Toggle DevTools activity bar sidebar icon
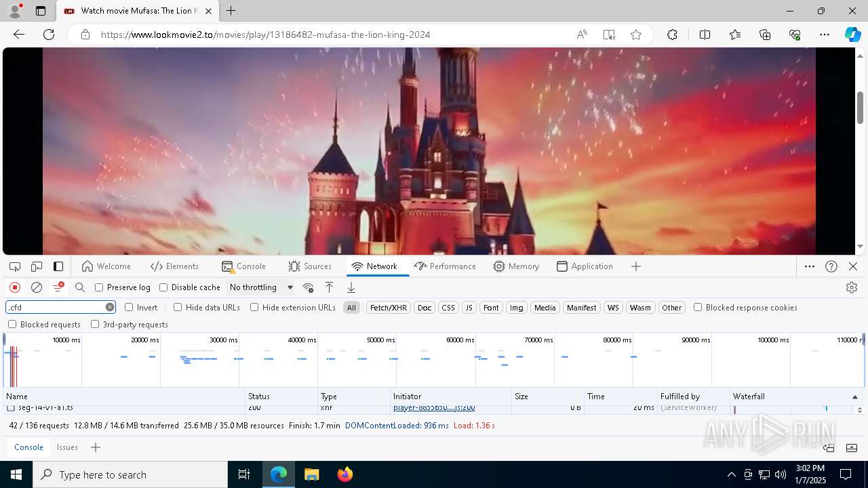 pyautogui.click(x=58, y=266)
